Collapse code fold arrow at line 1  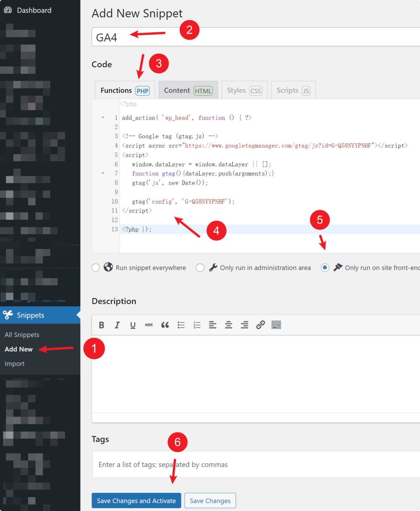pyautogui.click(x=103, y=118)
